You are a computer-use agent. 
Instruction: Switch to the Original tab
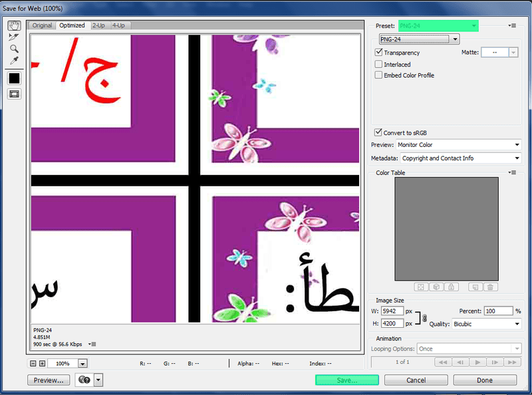pyautogui.click(x=43, y=25)
